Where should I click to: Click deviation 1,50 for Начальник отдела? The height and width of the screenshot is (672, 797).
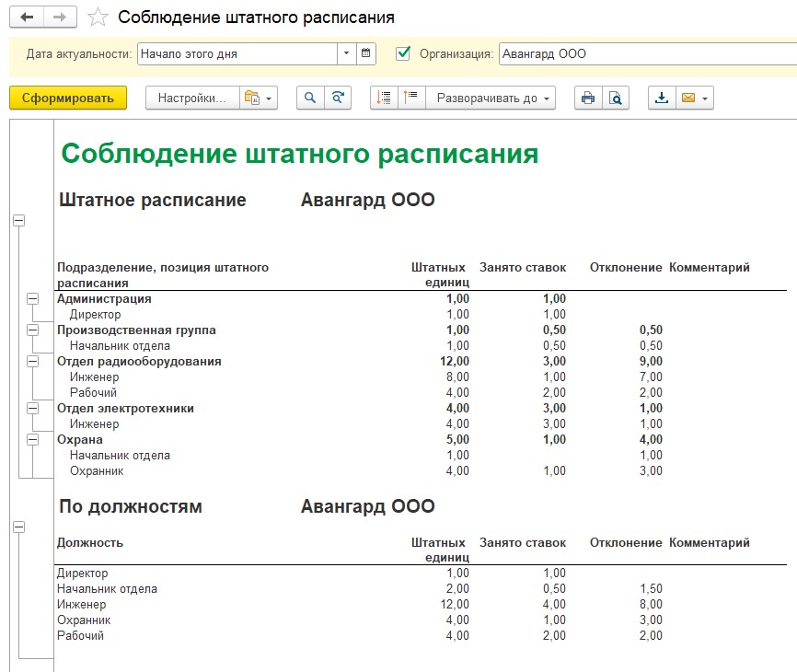(x=651, y=588)
